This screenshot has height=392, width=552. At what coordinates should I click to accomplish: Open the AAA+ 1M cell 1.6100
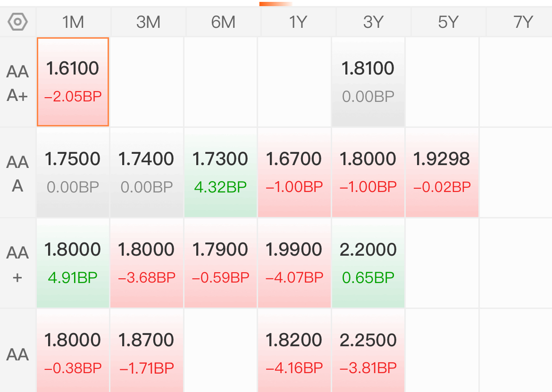(x=73, y=82)
